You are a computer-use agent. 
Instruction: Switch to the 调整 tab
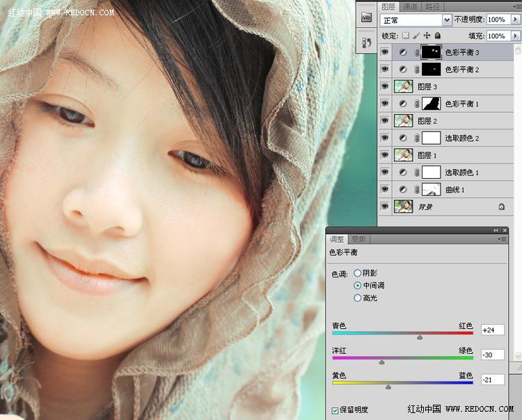click(337, 239)
